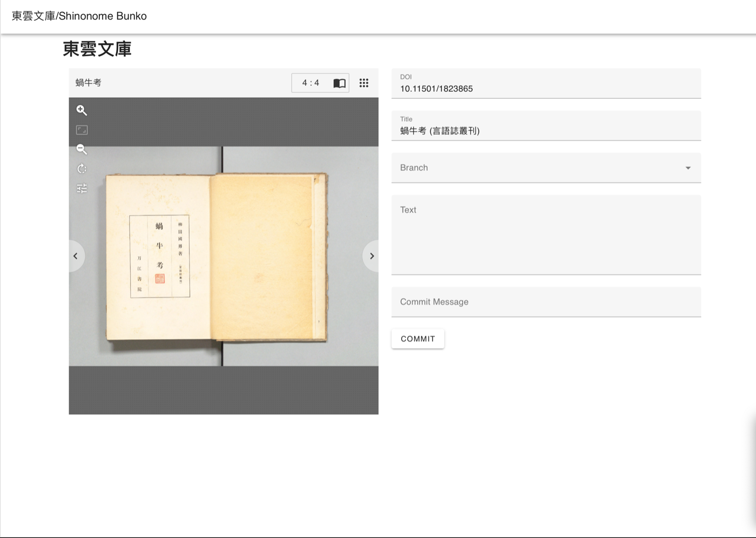Viewport: 756px width, 538px height.
Task: Rotate the book image icon
Action: [x=82, y=169]
